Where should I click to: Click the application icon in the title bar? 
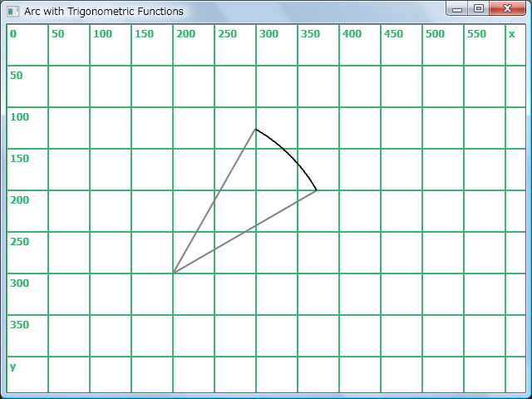coord(13,12)
